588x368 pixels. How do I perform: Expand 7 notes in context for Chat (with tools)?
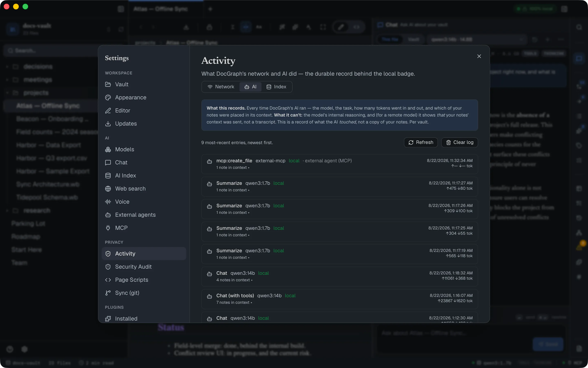tap(234, 303)
